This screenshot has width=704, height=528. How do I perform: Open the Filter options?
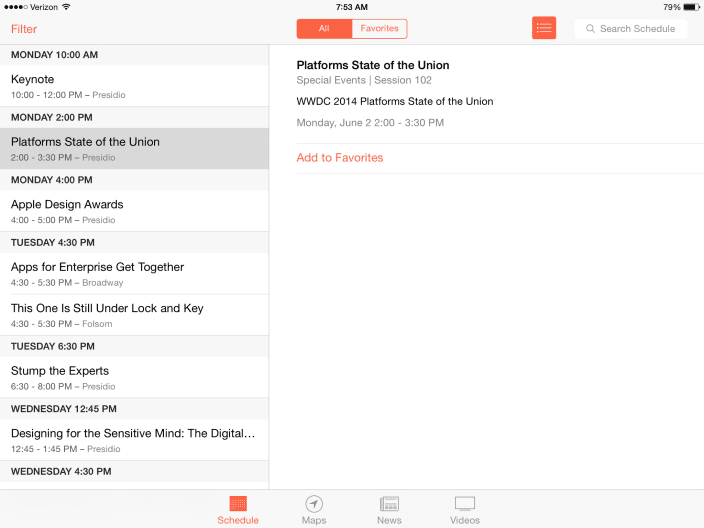tap(24, 29)
